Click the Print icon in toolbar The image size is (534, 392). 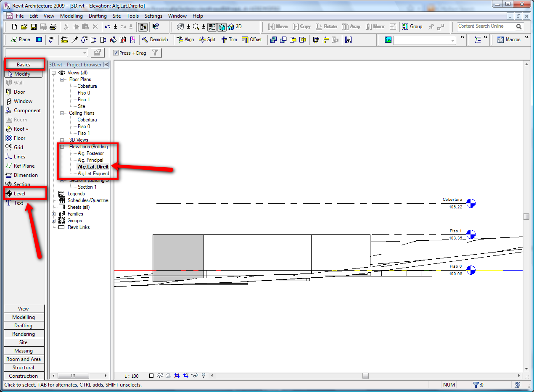pos(53,27)
